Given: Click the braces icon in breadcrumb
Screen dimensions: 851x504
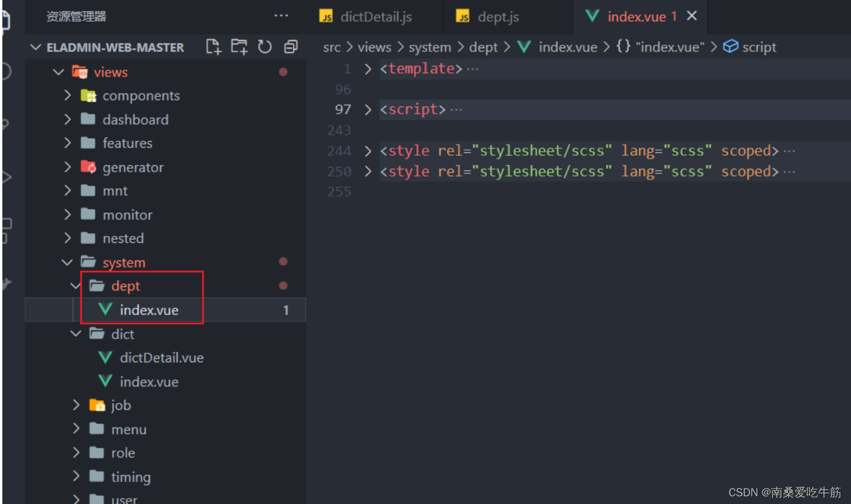Looking at the screenshot, I should coord(623,46).
